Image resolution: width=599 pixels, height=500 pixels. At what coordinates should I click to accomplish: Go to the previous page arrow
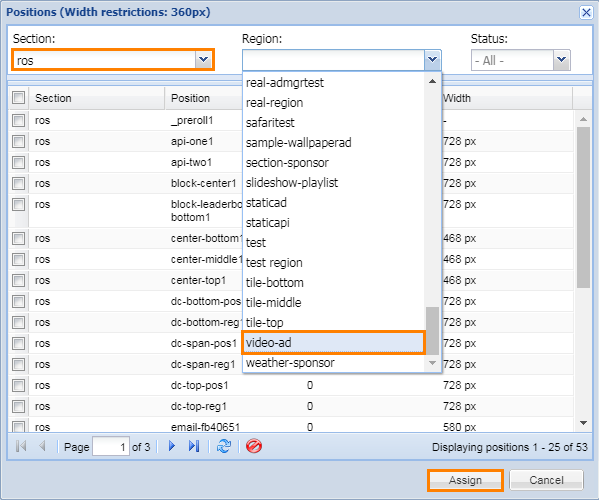click(x=42, y=446)
